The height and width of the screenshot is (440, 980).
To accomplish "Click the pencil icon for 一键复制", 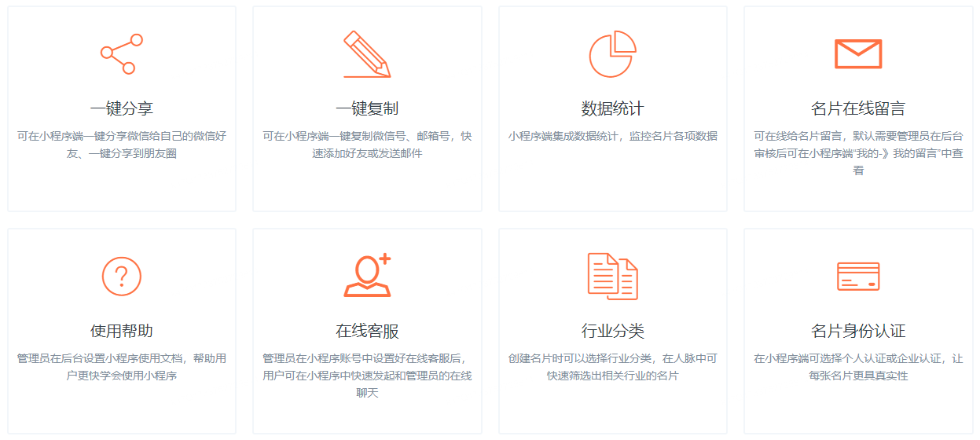I will pyautogui.click(x=367, y=54).
